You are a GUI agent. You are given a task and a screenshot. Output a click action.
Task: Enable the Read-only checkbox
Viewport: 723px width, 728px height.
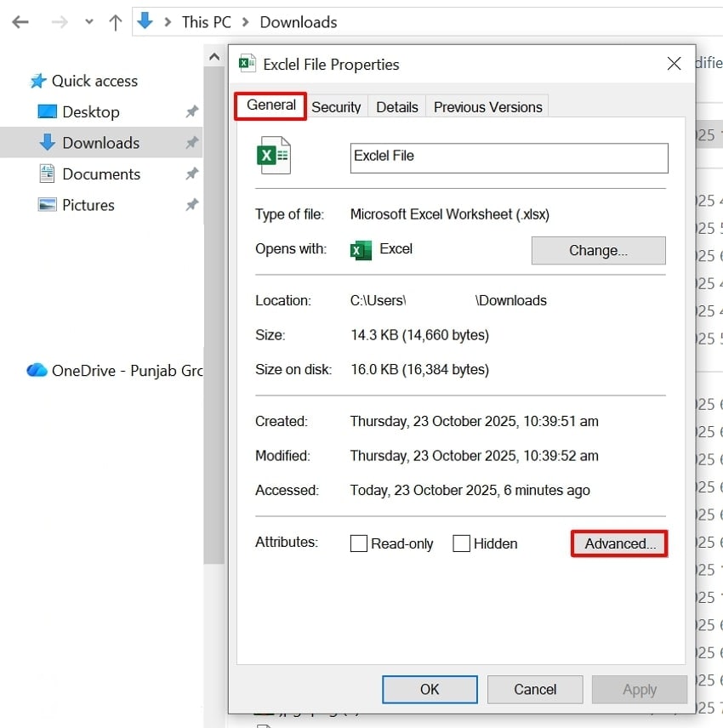[x=358, y=543]
